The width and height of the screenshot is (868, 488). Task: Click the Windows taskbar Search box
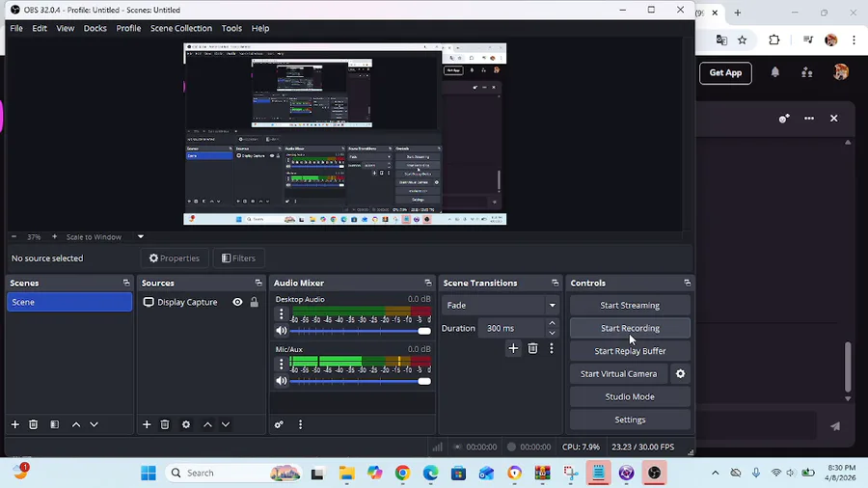[233, 474]
